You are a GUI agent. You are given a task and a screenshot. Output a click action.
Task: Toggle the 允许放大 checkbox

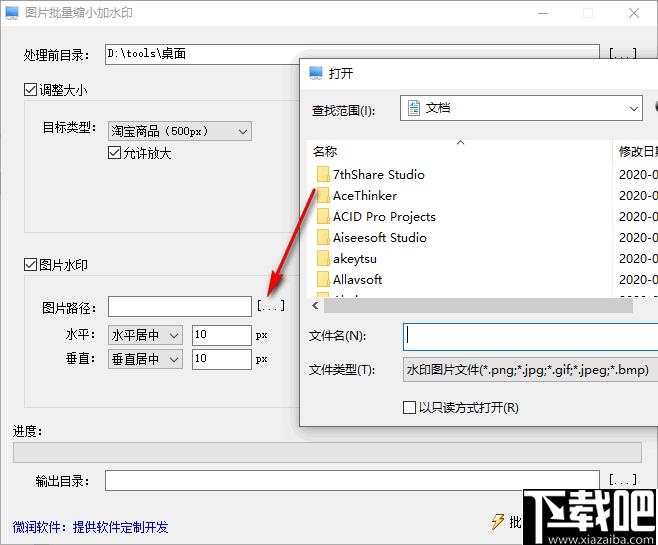(x=114, y=153)
